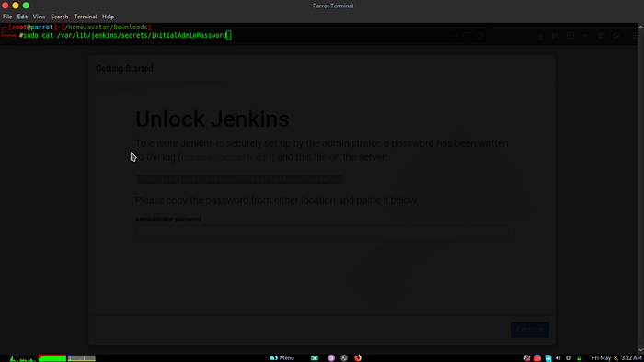Open the Search menu

60,17
